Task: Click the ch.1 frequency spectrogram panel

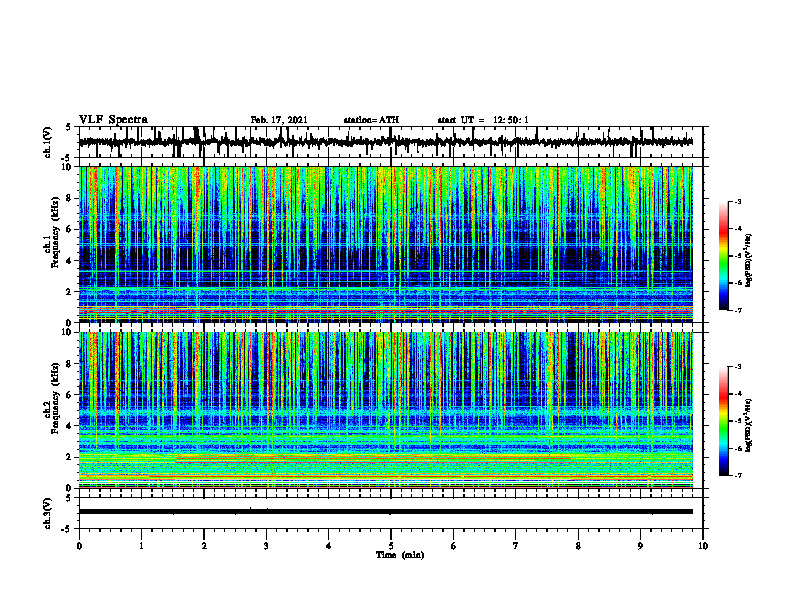Action: (x=386, y=244)
